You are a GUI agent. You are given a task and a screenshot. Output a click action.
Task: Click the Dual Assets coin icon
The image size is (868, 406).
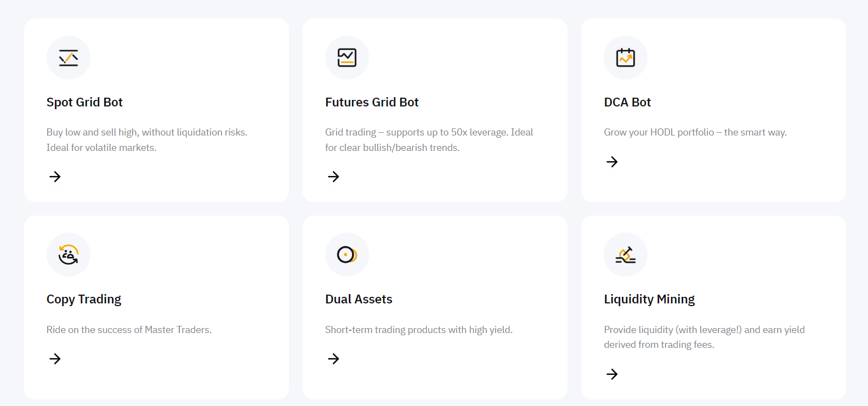(x=347, y=255)
